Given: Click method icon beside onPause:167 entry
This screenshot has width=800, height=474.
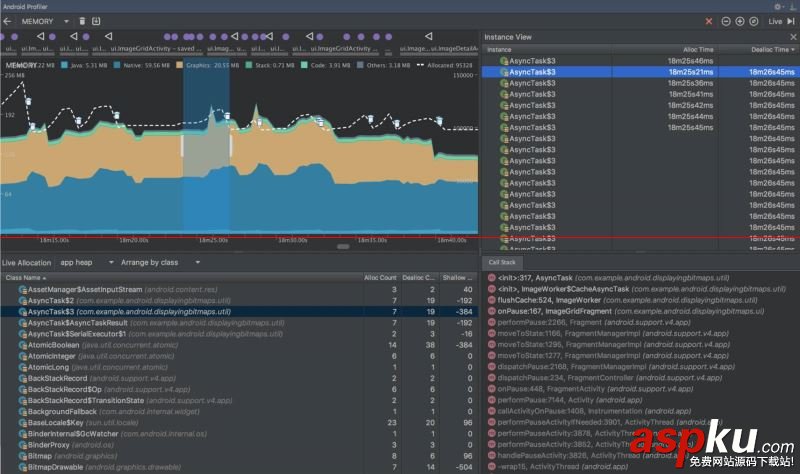Looking at the screenshot, I should (x=491, y=311).
